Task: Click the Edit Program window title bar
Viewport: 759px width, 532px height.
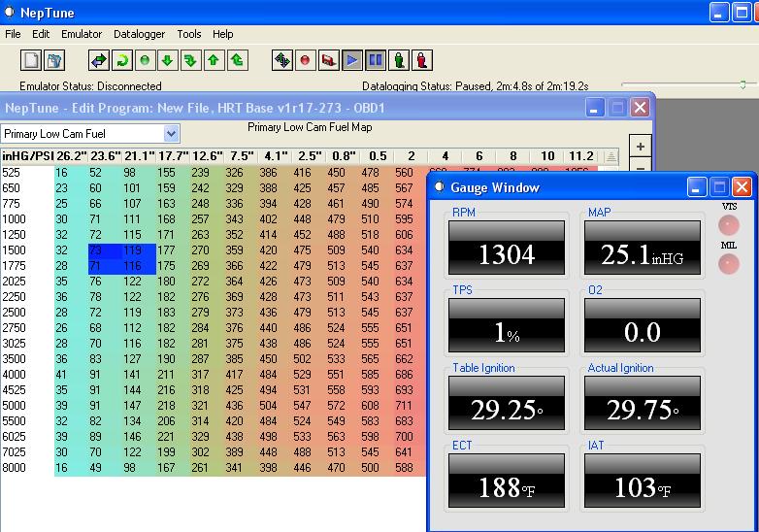Action: pyautogui.click(x=290, y=108)
